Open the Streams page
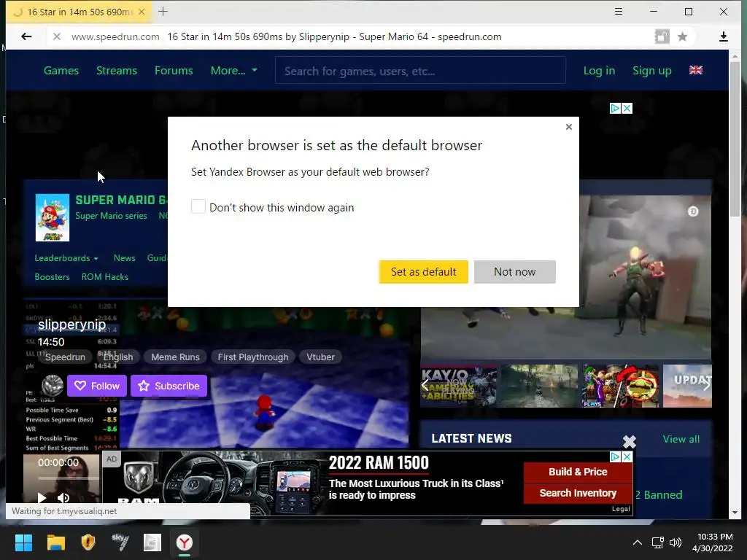 (117, 71)
